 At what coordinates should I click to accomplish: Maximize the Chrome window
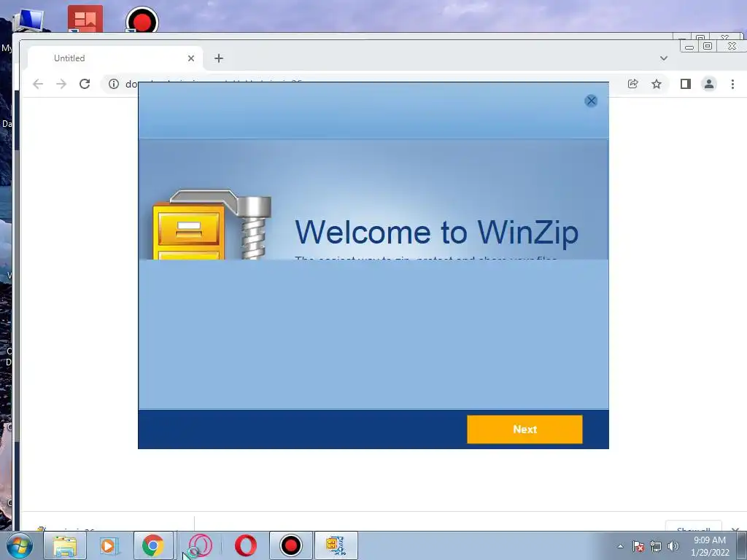pyautogui.click(x=708, y=46)
